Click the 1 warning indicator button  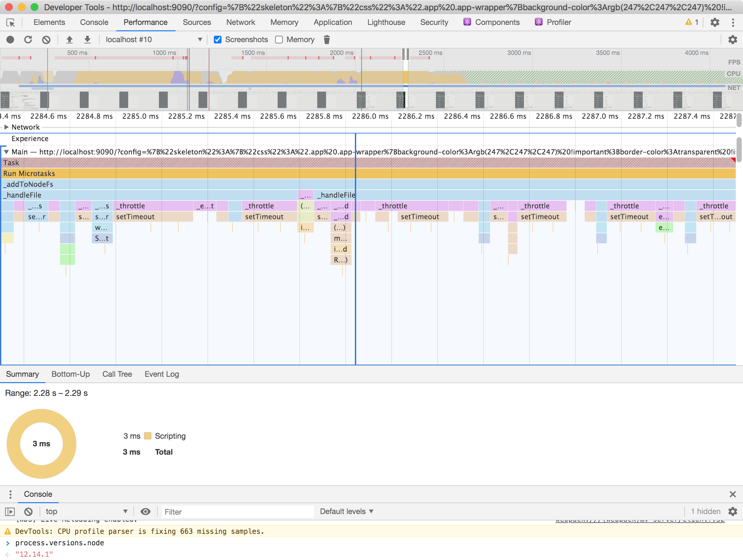(x=692, y=22)
